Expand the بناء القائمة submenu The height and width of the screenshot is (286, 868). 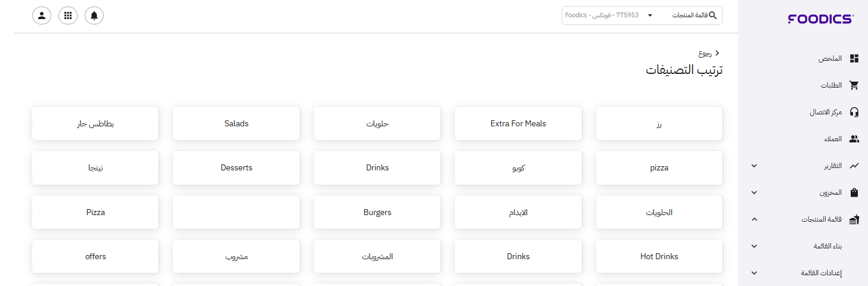coord(754,246)
